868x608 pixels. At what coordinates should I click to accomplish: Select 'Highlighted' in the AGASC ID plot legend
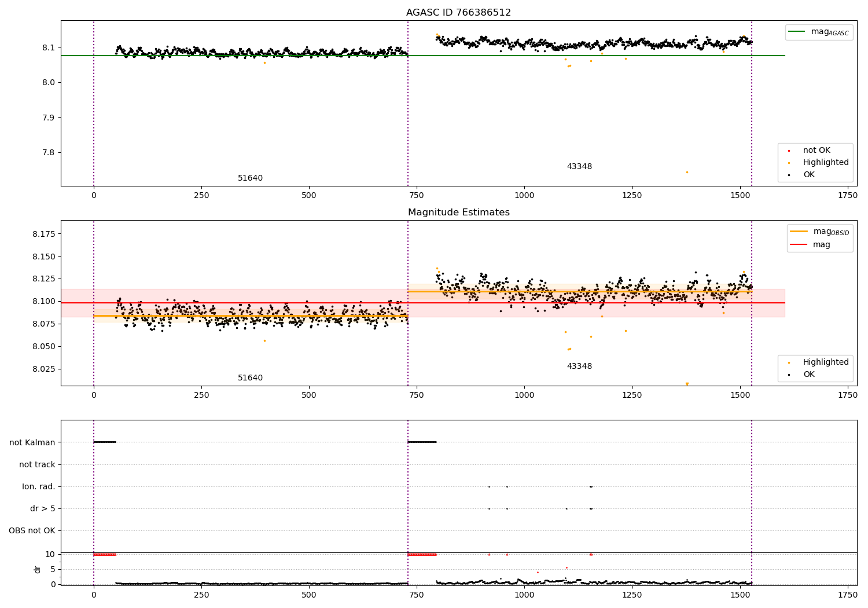point(825,163)
